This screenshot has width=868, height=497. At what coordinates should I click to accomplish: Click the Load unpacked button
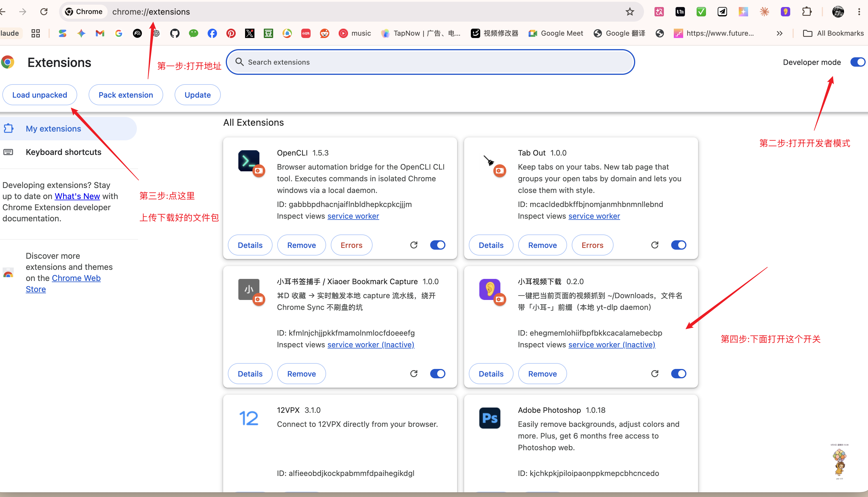(x=39, y=95)
